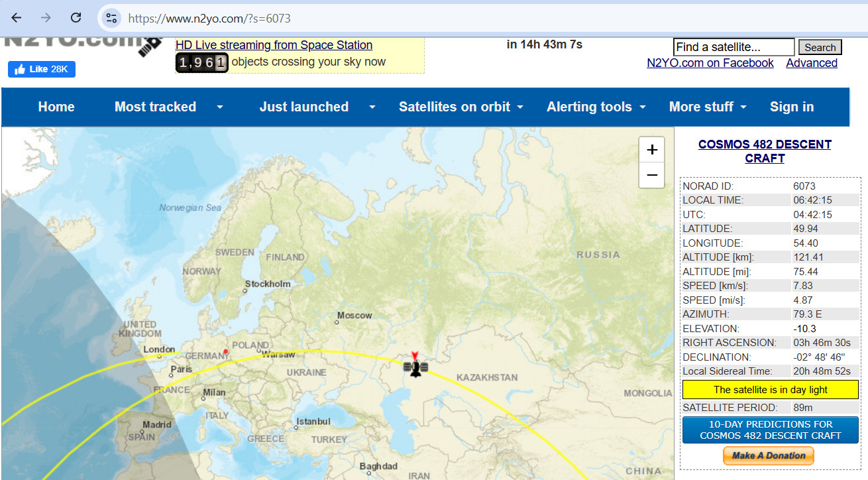Click the AZIMUTH value 79.3 E
Screen dimensions: 868x480
click(x=808, y=314)
